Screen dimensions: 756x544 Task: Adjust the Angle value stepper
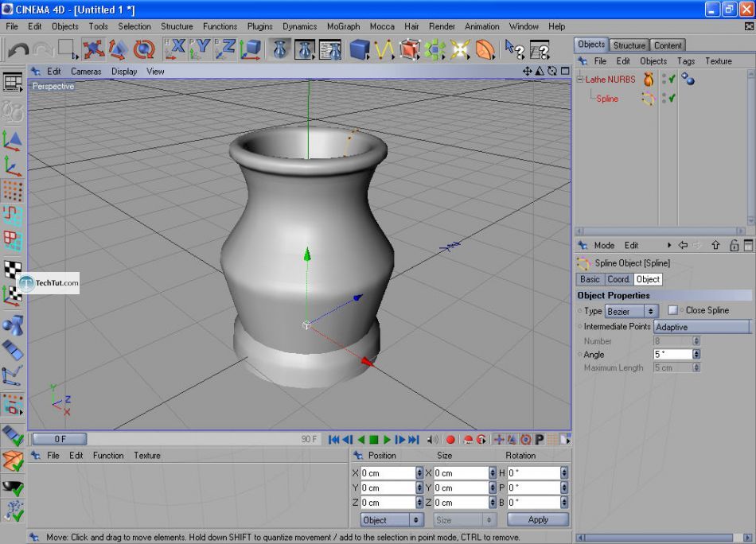click(696, 354)
